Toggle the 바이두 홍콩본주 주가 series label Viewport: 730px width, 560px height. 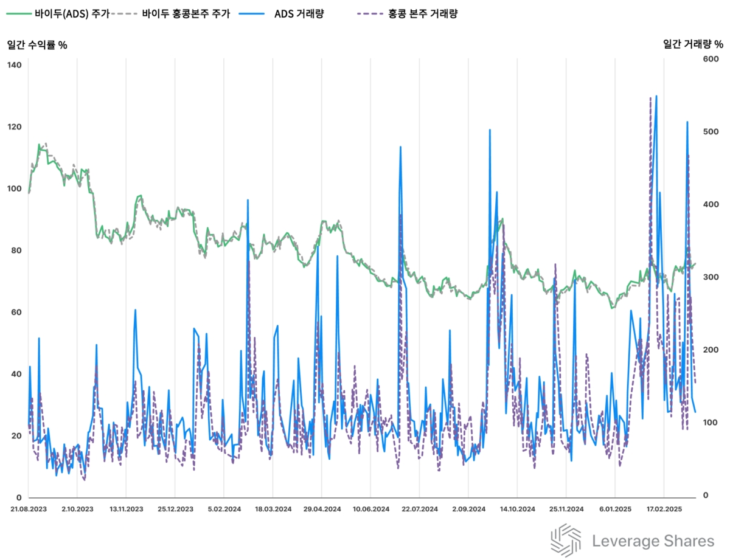(x=186, y=14)
